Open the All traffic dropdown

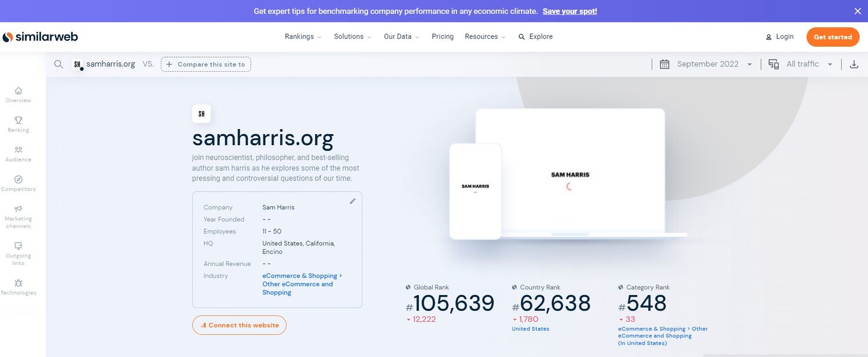tap(801, 64)
